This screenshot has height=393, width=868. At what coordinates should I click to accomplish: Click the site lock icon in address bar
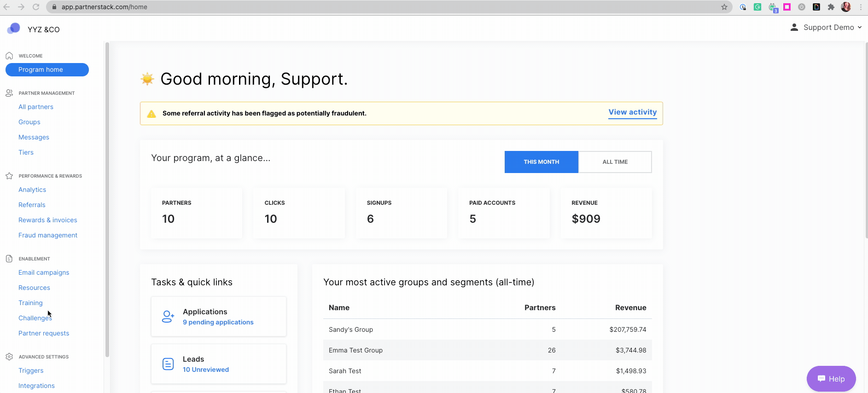pyautogui.click(x=54, y=7)
